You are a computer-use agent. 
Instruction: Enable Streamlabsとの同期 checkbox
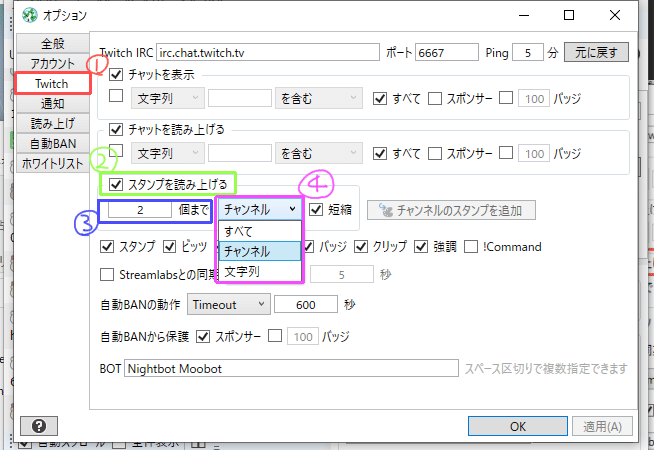pyautogui.click(x=107, y=275)
